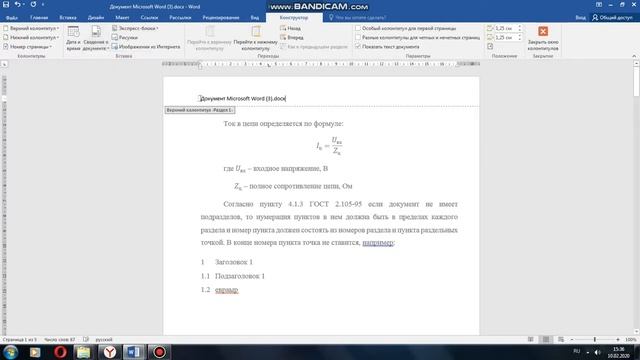This screenshot has height=360, width=640.
Task: Open the Рецензирование tab
Action: (x=221, y=18)
